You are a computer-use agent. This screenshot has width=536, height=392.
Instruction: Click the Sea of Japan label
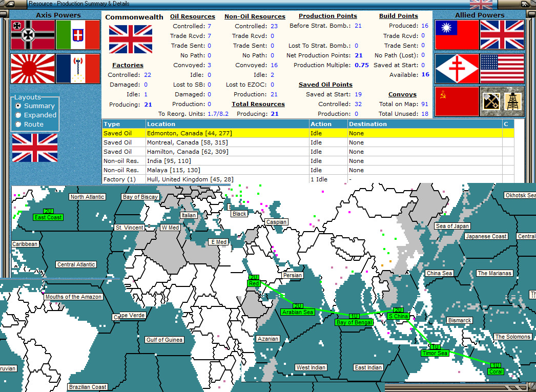(x=452, y=226)
